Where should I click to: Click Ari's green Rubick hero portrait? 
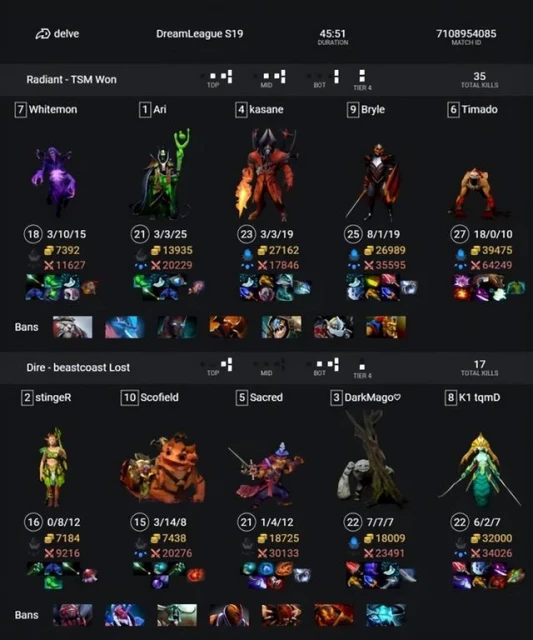[x=161, y=175]
